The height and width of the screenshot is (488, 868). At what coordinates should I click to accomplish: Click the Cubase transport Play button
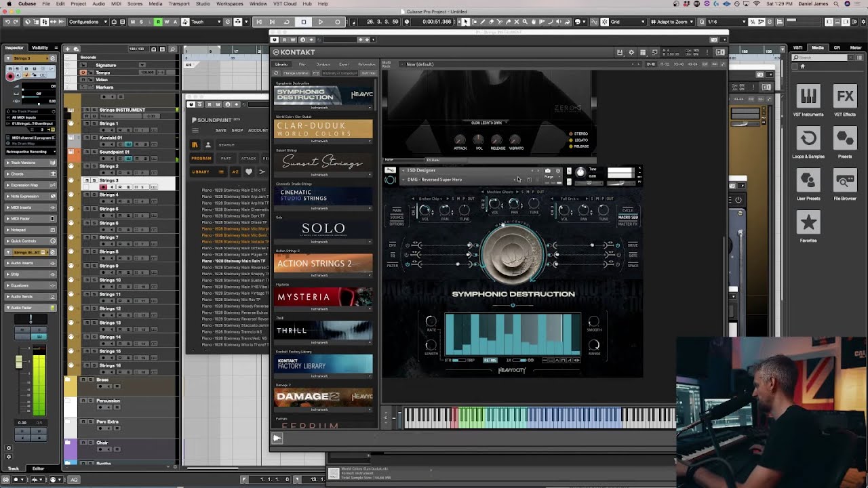(320, 22)
